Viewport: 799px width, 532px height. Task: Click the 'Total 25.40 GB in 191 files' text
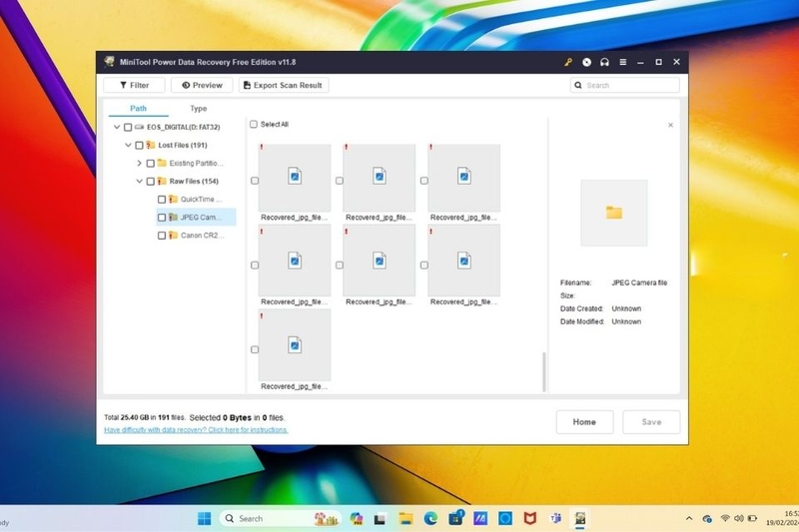coord(145,417)
